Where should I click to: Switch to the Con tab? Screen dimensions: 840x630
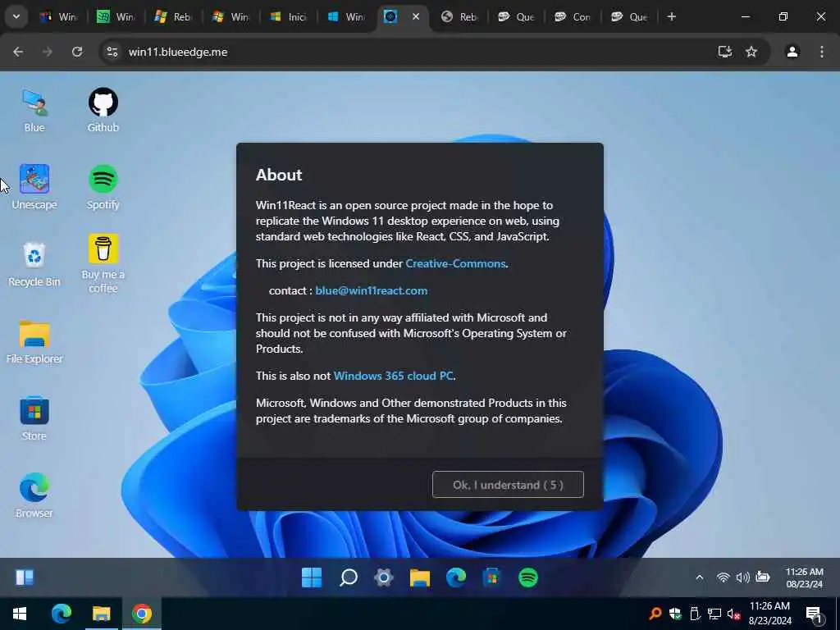[x=573, y=16]
